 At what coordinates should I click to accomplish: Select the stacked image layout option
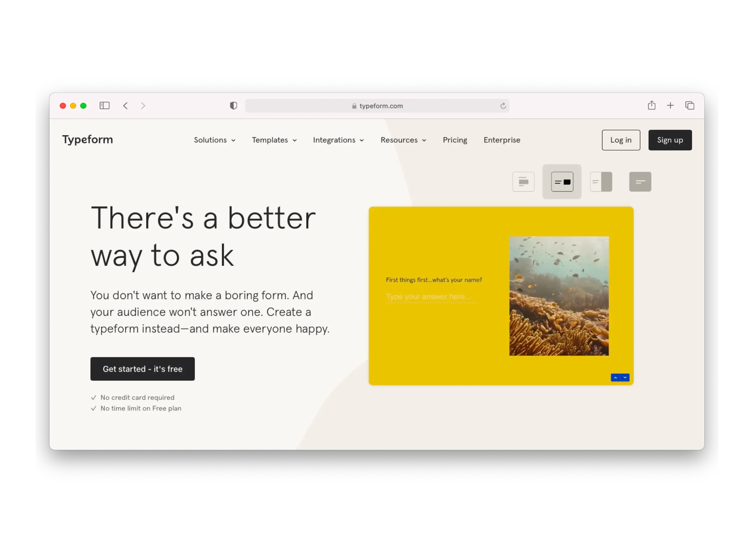523,182
